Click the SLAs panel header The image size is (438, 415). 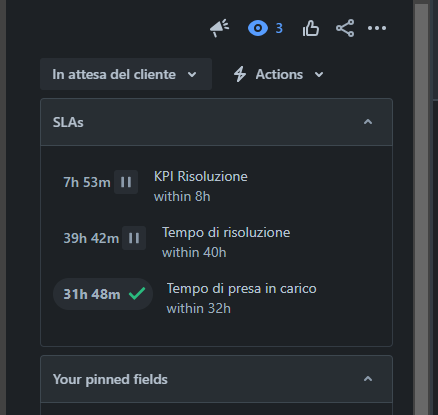[216, 122]
